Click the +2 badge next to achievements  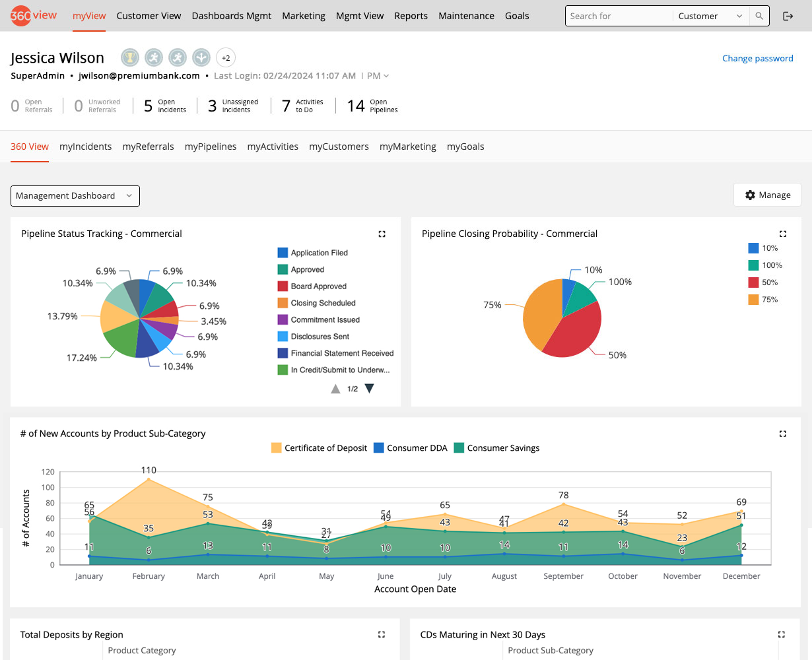[226, 57]
